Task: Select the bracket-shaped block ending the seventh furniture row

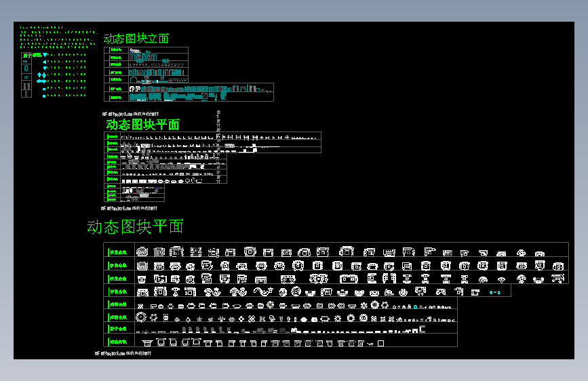Action: (x=423, y=329)
